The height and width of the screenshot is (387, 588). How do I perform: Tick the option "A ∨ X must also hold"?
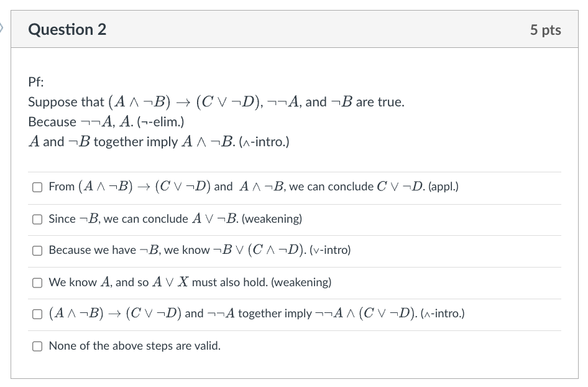click(37, 282)
